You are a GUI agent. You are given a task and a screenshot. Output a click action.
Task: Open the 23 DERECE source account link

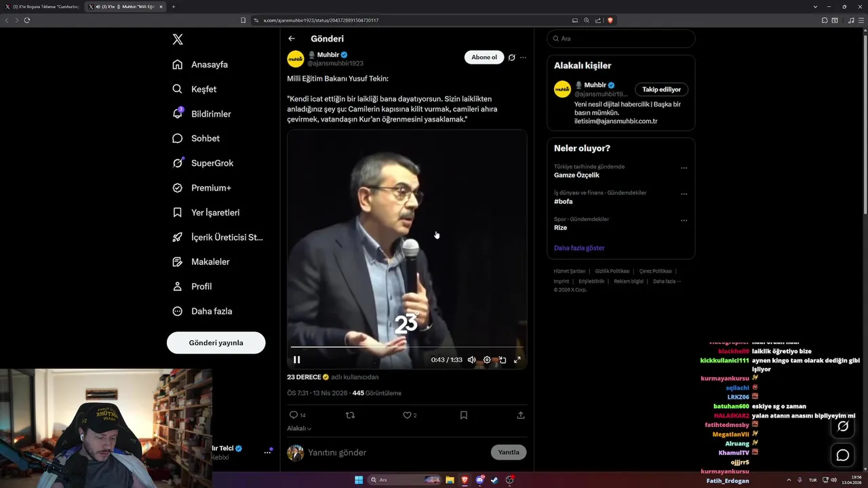coord(308,377)
